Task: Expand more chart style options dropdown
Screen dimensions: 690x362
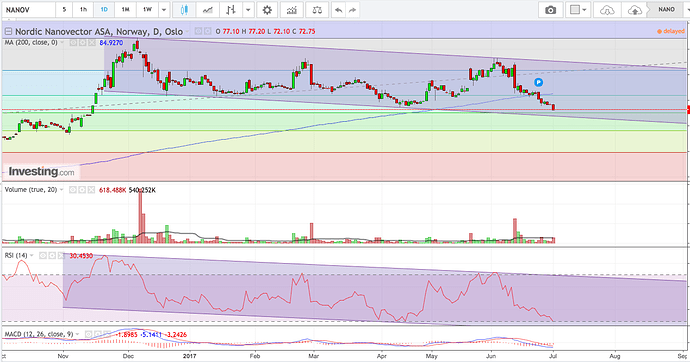Action: pos(248,10)
